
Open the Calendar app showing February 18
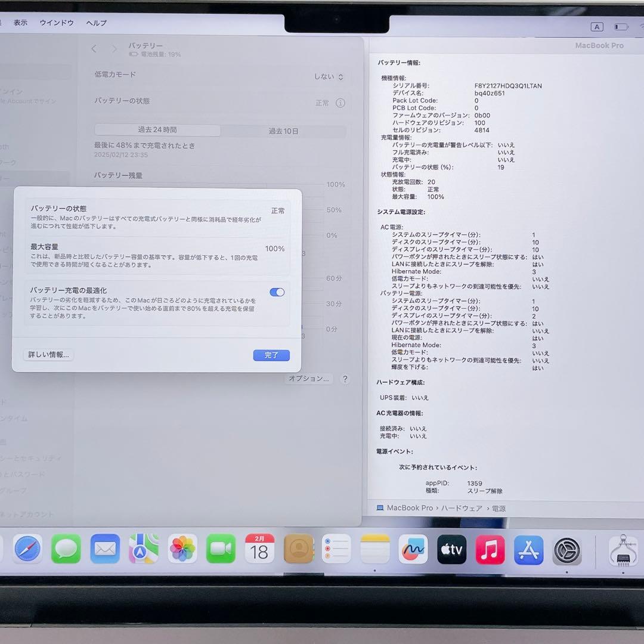click(x=259, y=549)
